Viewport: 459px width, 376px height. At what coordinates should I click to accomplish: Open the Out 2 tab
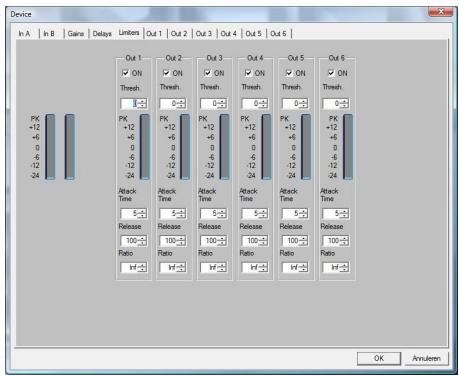click(179, 34)
